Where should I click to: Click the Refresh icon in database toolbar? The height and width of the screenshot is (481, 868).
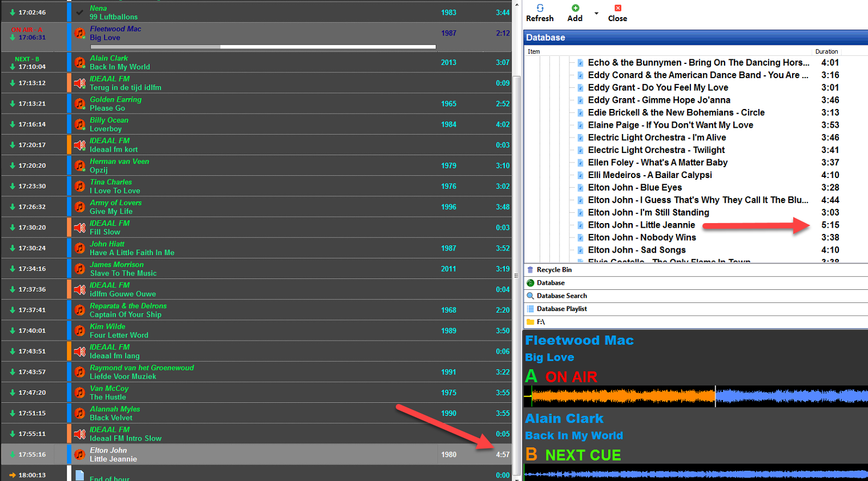[540, 9]
